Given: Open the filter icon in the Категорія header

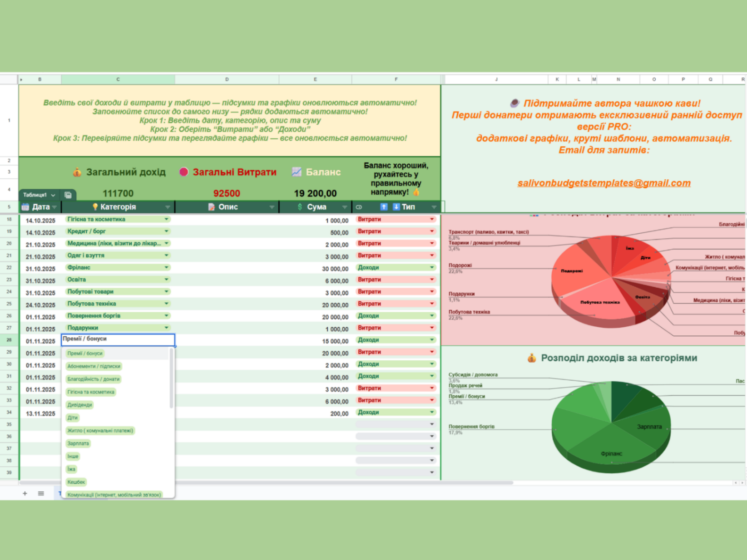Looking at the screenshot, I should pos(168,207).
